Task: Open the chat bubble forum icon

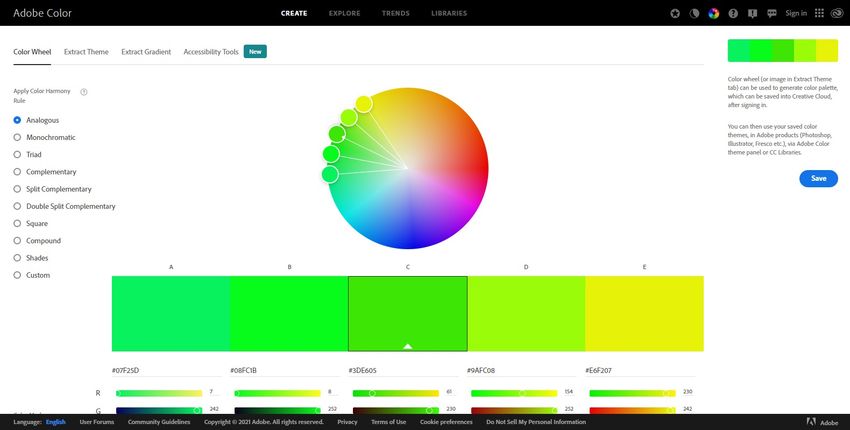Action: click(772, 14)
